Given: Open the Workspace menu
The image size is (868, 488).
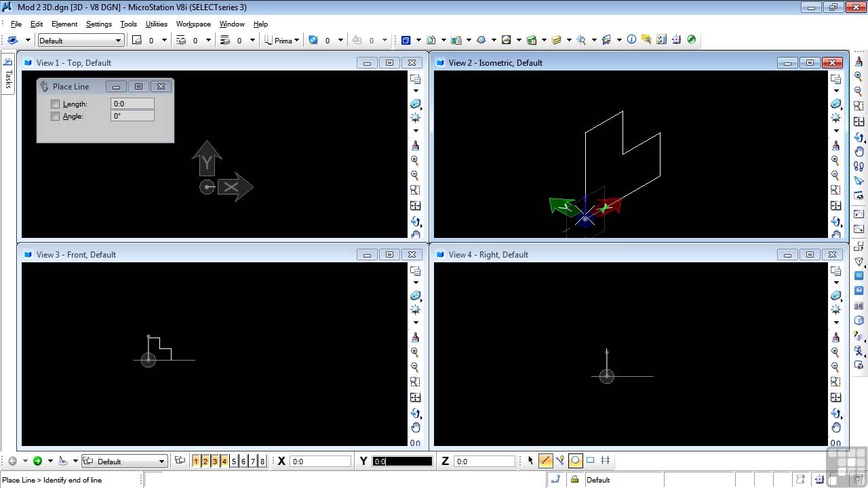Looking at the screenshot, I should tap(193, 24).
